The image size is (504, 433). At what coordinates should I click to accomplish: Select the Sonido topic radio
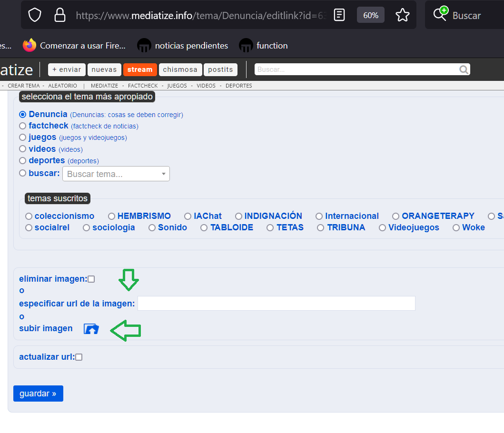coord(152,227)
